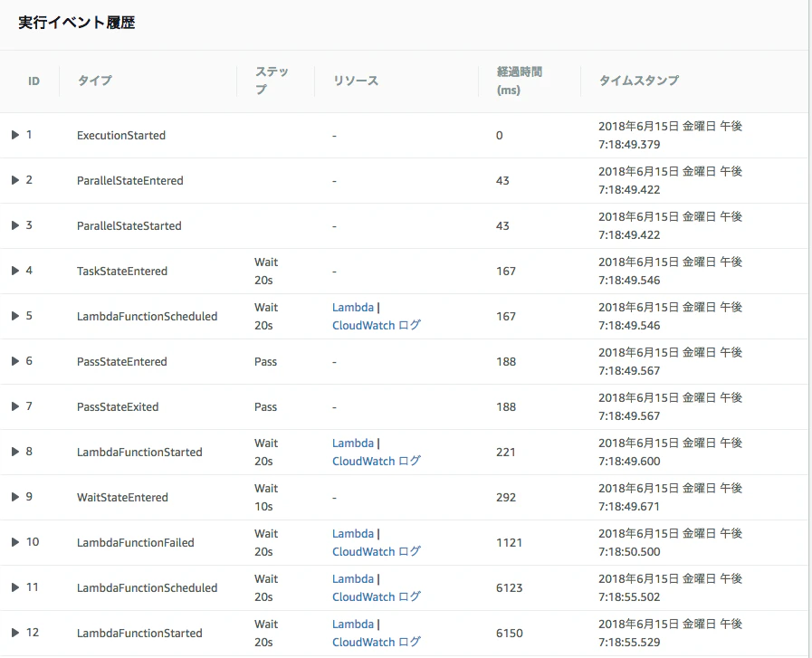Open Lambda link for event 11
This screenshot has height=658, width=812.
[x=353, y=578]
